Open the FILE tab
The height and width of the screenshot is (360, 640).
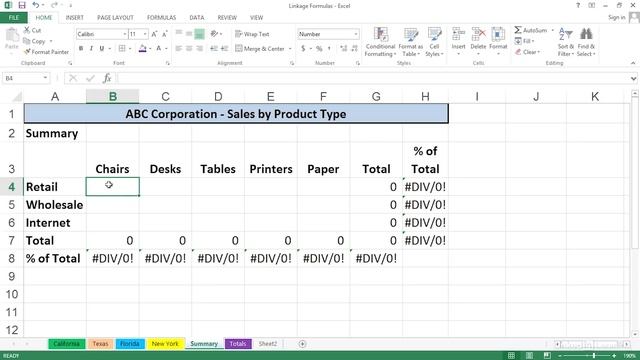pos(13,18)
